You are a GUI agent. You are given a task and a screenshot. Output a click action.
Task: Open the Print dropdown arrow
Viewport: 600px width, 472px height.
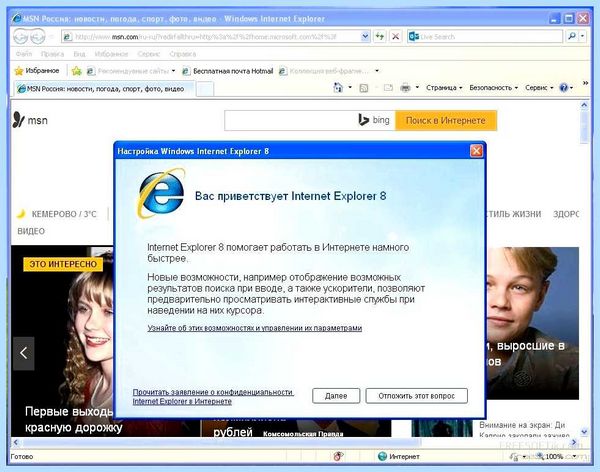pyautogui.click(x=417, y=88)
